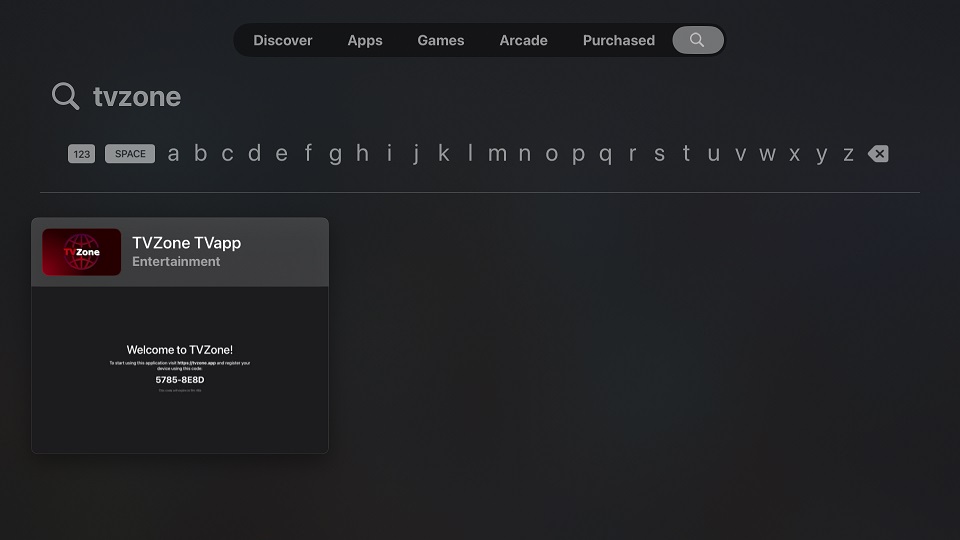The height and width of the screenshot is (540, 960).
Task: Select letter p on keyboard
Action: pos(578,155)
